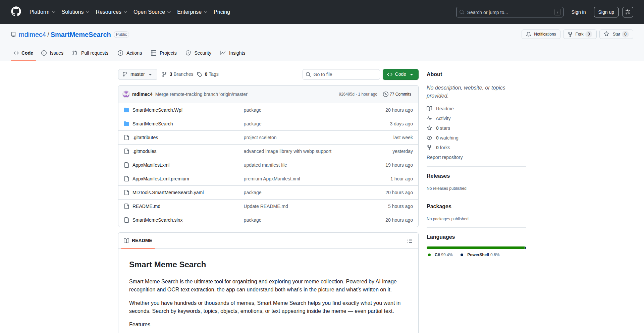Open the Pull requests tab
Image resolution: width=644 pixels, height=333 pixels.
tap(91, 53)
